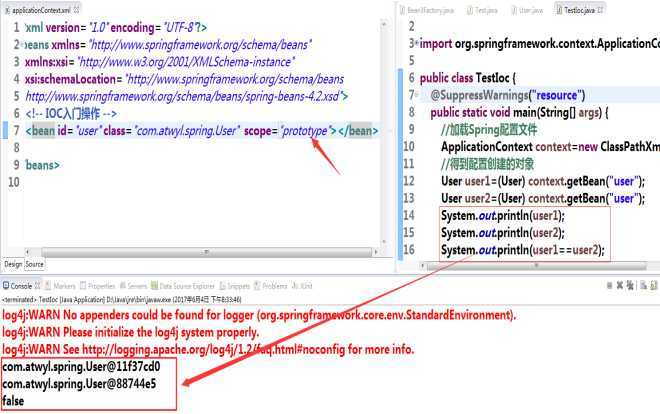Open the Properties view tab

(98, 286)
